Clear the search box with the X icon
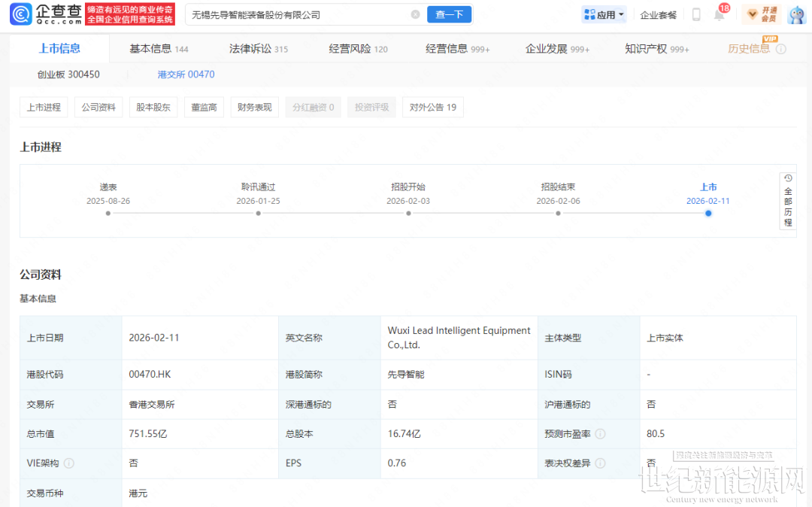812x507 pixels. click(415, 14)
